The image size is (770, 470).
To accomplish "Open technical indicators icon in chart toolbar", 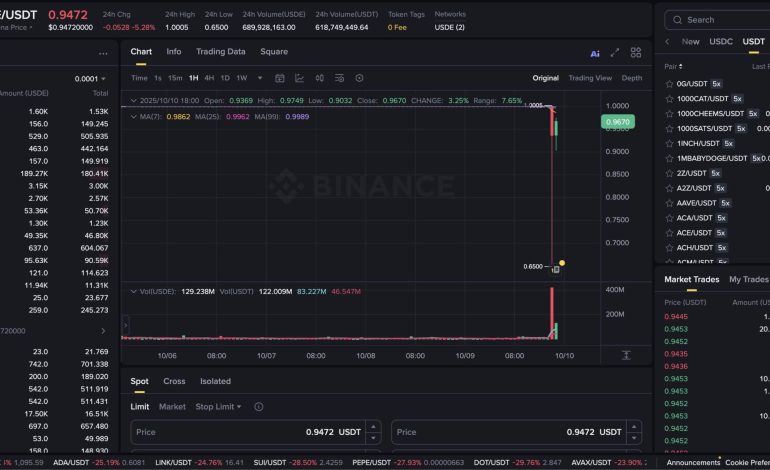I will point(299,78).
